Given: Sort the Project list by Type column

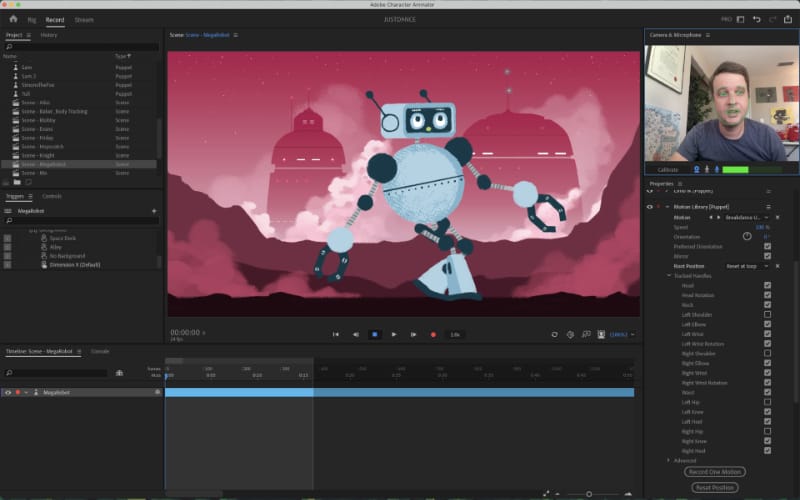Looking at the screenshot, I should coord(122,56).
